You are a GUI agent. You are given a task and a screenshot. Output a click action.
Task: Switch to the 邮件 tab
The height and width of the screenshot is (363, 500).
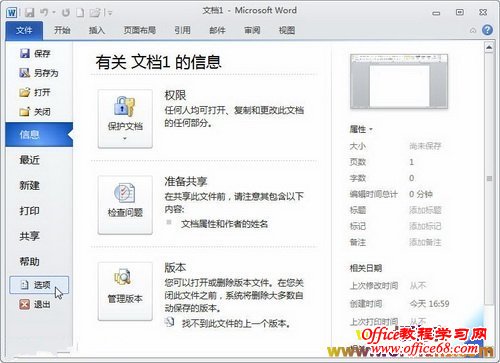click(x=217, y=30)
